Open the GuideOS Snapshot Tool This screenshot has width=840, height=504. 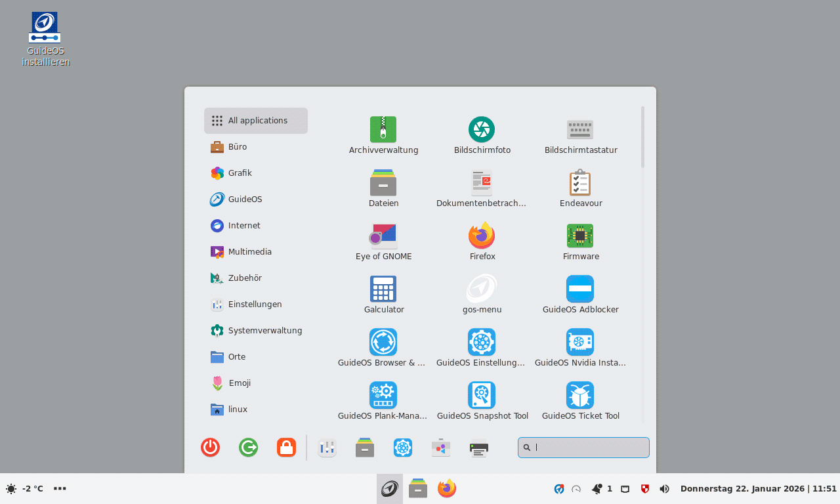coord(482,395)
